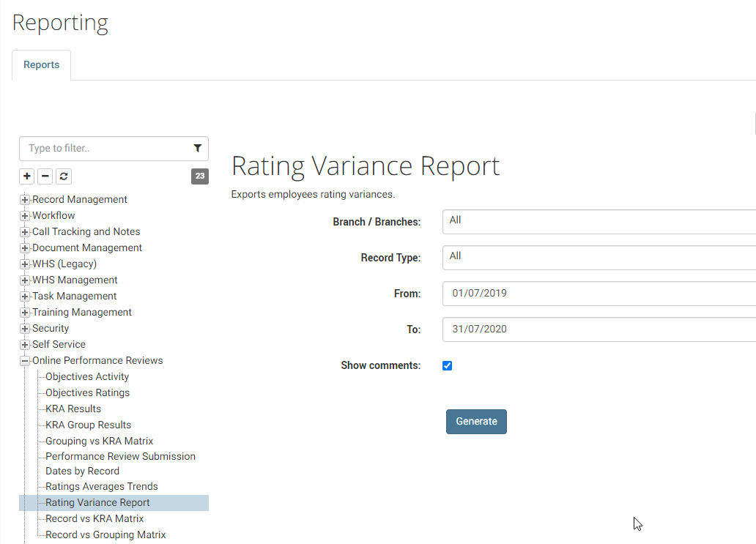Open Record vs Grouping Matrix report

point(105,534)
